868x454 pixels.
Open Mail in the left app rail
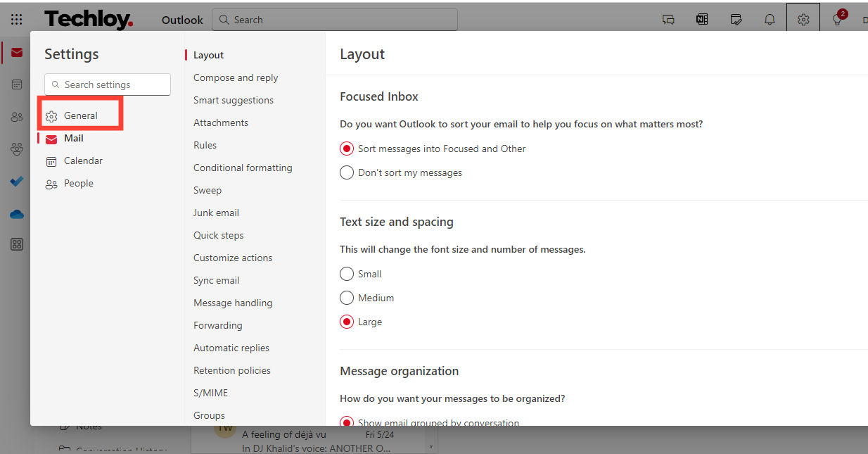tap(16, 53)
